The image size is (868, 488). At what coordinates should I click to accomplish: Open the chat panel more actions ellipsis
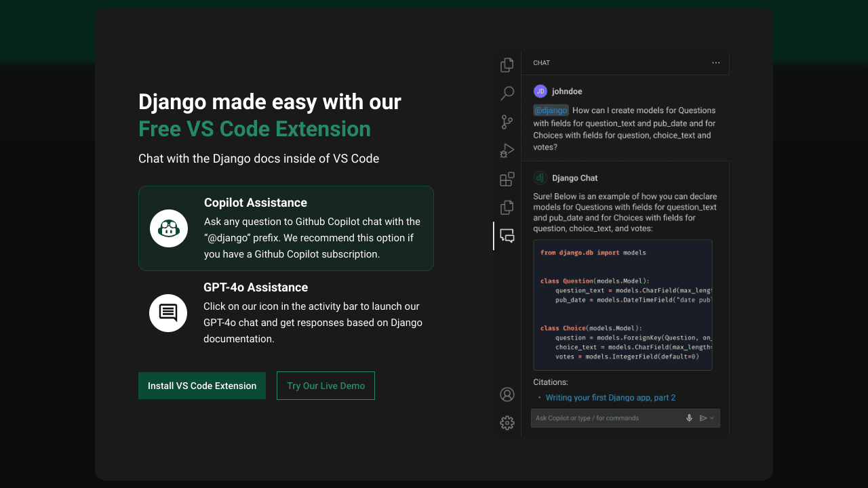click(715, 63)
